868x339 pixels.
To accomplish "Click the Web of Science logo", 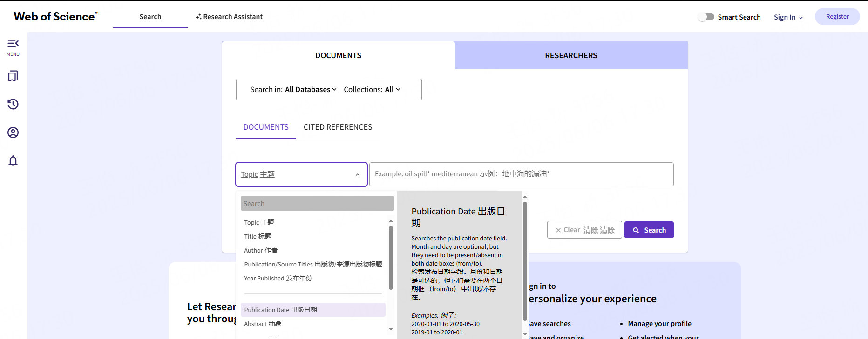I will coord(56,17).
